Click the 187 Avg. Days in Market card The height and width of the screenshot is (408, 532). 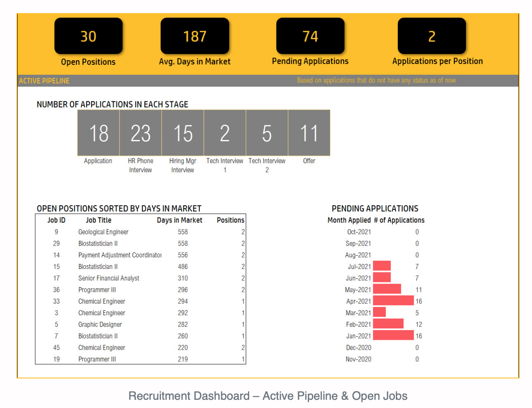195,36
